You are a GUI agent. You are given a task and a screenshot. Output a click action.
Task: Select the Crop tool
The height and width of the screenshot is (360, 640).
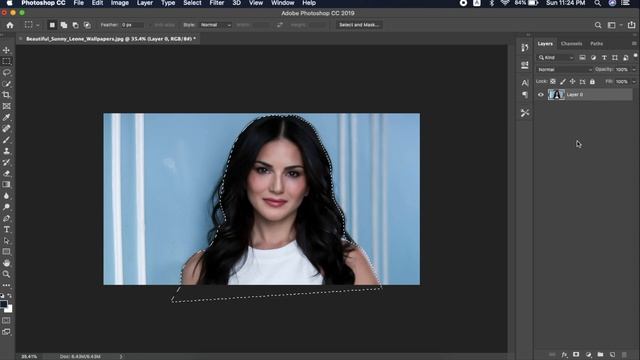click(x=7, y=95)
